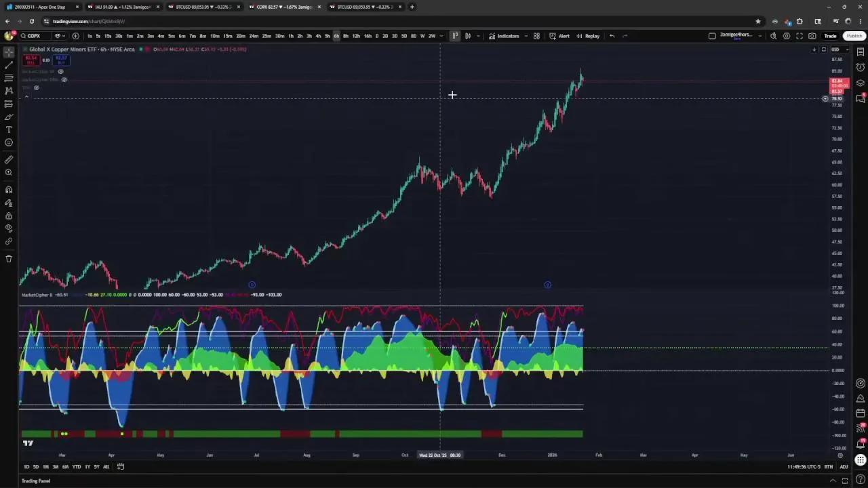The height and width of the screenshot is (488, 868).
Task: Switch to the Apex One Step browser tab
Action: click(x=42, y=7)
